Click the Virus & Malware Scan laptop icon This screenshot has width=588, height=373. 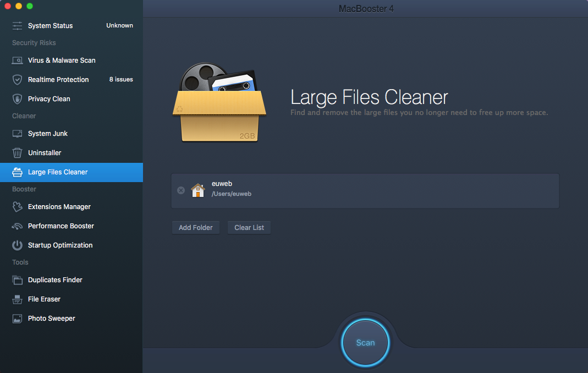coord(17,61)
